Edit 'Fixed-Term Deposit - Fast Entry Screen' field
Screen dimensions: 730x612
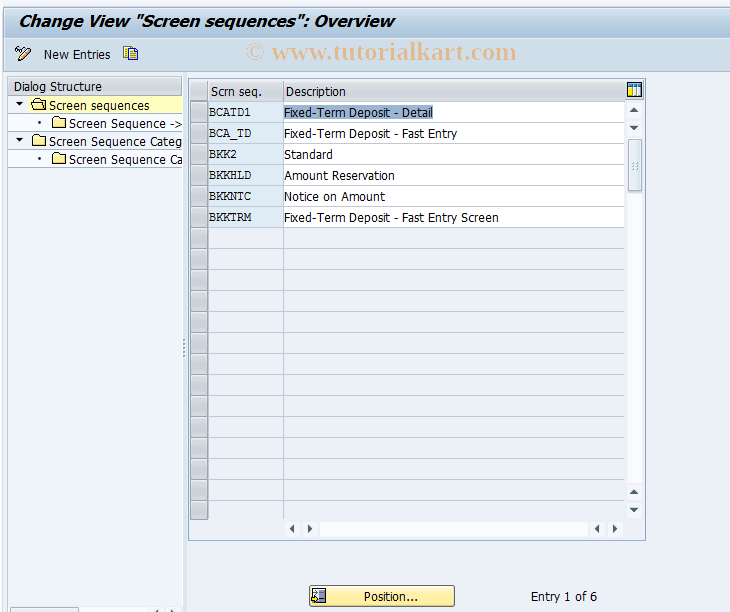click(454, 217)
